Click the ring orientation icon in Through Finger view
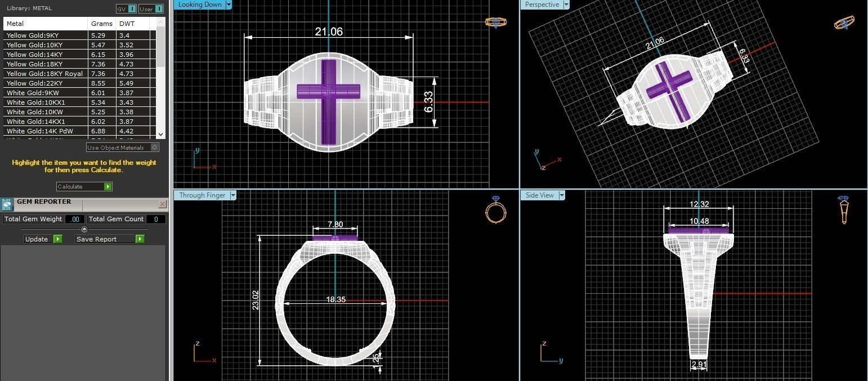This screenshot has width=868, height=381. 496,209
